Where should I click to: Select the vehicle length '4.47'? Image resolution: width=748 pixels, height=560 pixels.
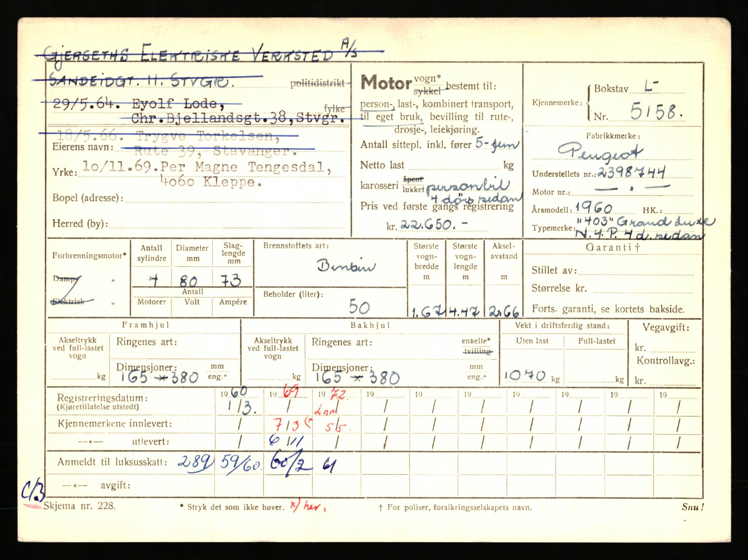point(464,312)
